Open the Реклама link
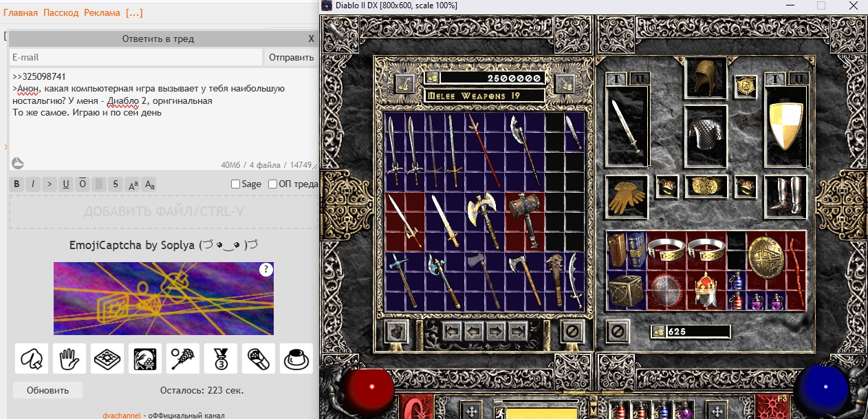 pyautogui.click(x=102, y=13)
